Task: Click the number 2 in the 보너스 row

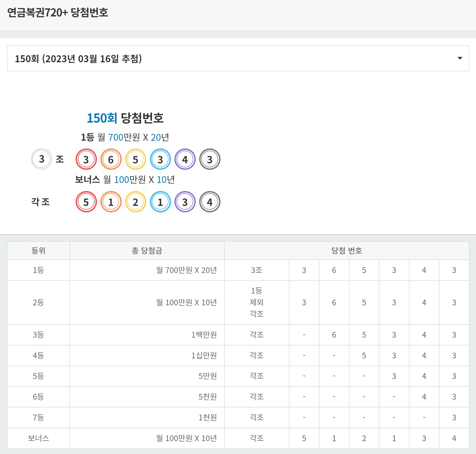Action: 364,438
